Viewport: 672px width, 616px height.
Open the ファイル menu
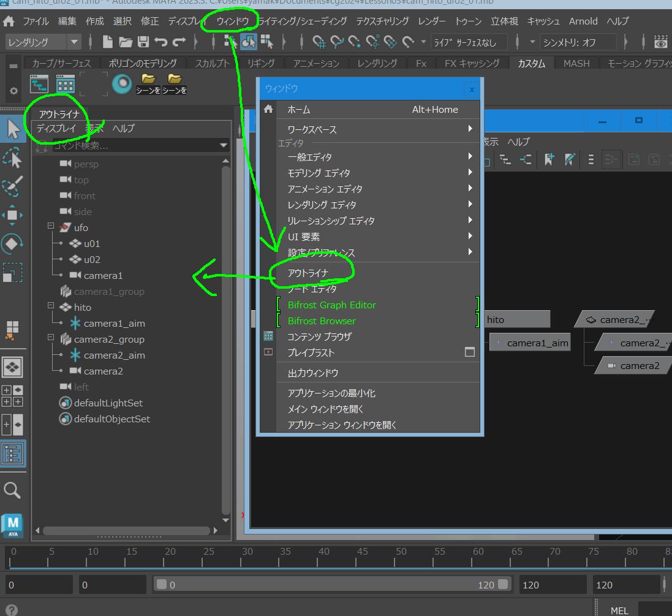click(x=36, y=21)
